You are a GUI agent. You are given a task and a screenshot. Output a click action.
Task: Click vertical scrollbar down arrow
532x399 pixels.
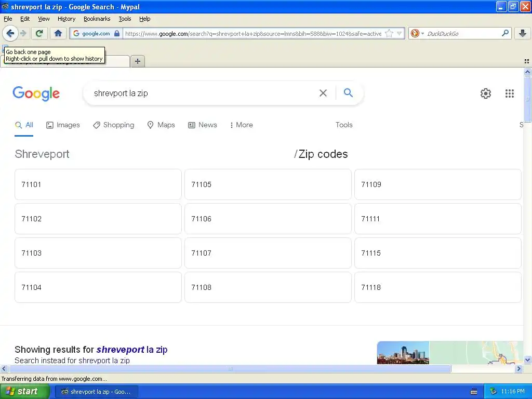527,360
